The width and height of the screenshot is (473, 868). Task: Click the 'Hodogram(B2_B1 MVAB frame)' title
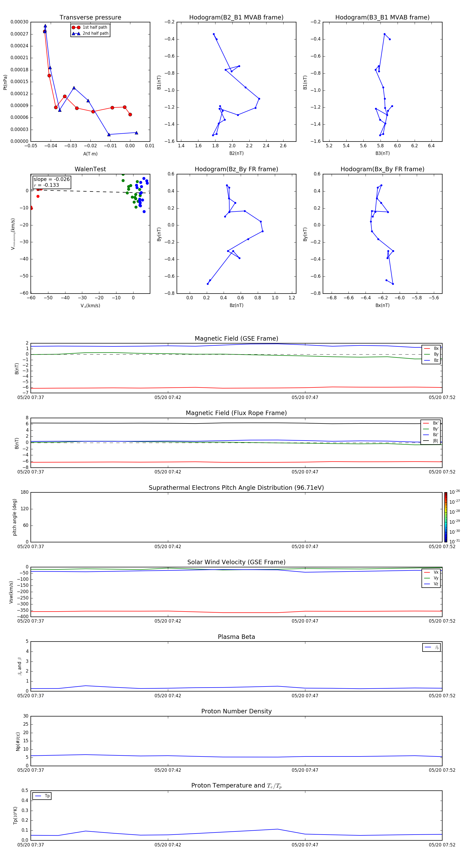(236, 18)
